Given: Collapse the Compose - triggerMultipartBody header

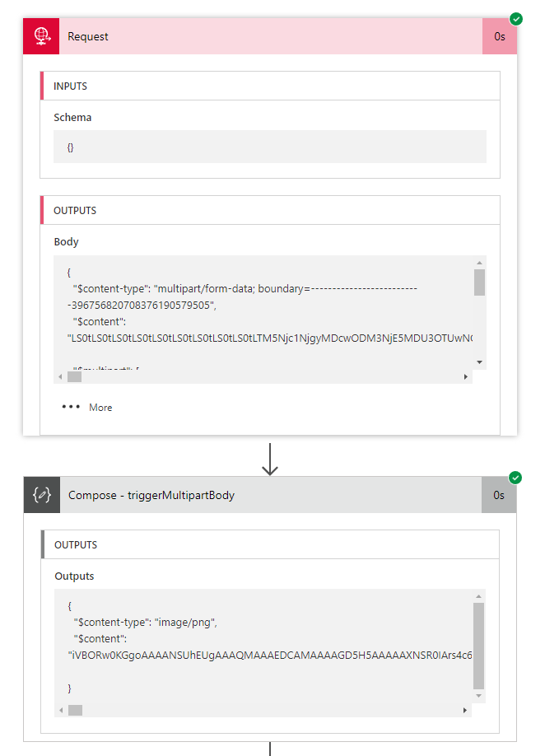Looking at the screenshot, I should (x=270, y=495).
